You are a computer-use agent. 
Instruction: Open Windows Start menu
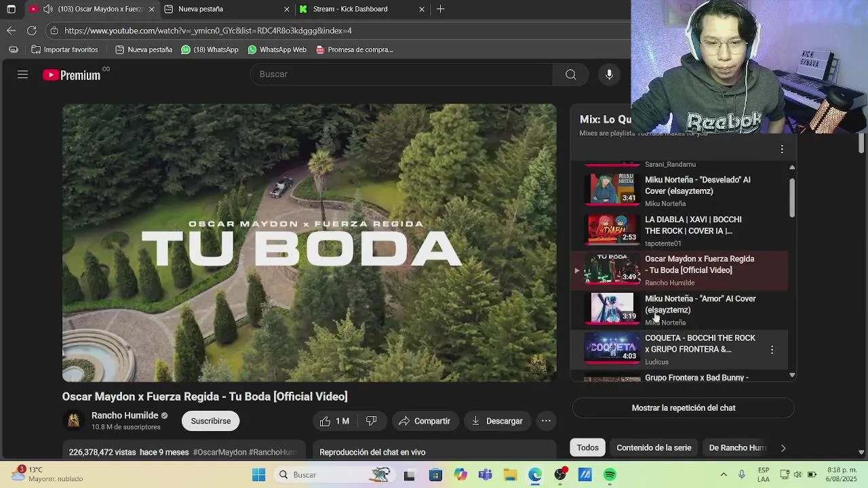pos(258,475)
